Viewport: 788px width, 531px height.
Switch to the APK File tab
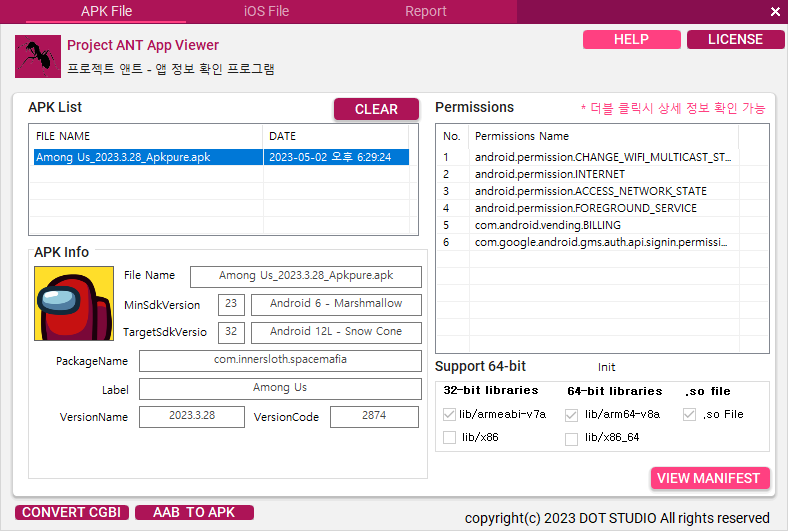[x=106, y=11]
